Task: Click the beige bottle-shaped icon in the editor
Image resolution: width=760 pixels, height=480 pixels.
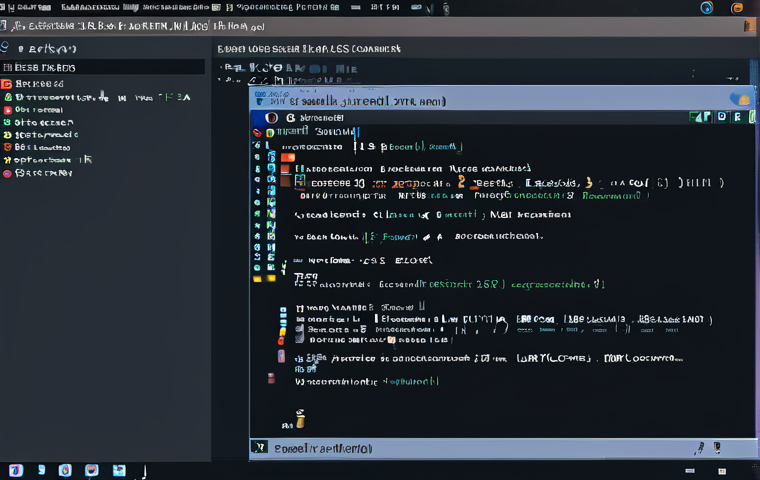Action: [x=301, y=419]
